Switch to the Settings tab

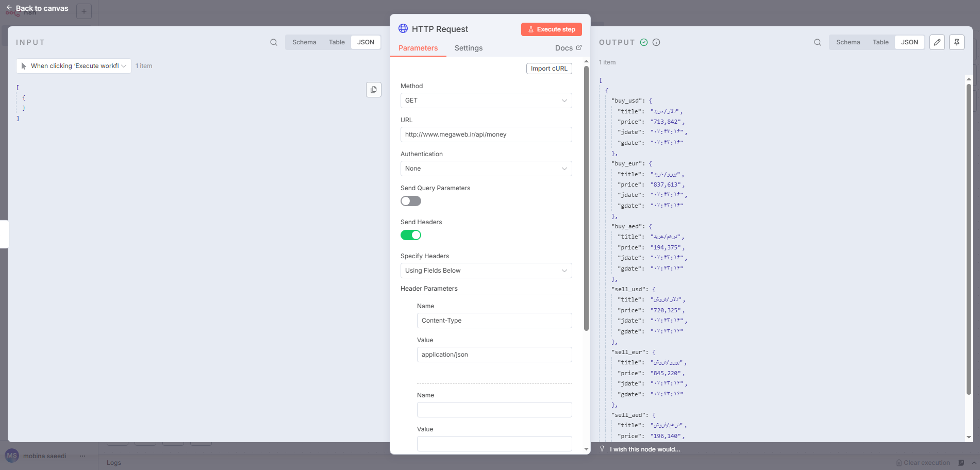468,48
